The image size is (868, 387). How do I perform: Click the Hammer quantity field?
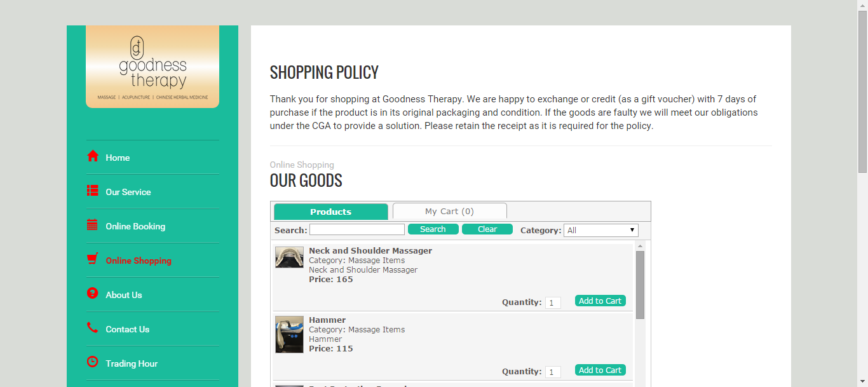[553, 372]
